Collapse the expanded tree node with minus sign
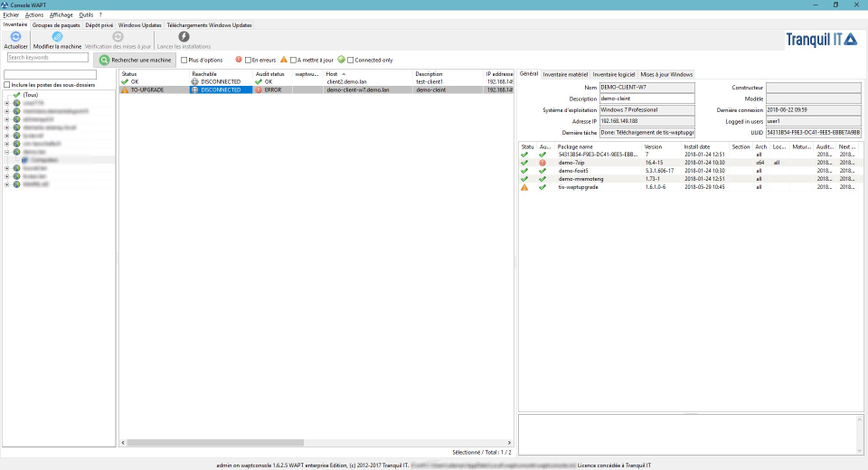The image size is (868, 470). [x=7, y=152]
